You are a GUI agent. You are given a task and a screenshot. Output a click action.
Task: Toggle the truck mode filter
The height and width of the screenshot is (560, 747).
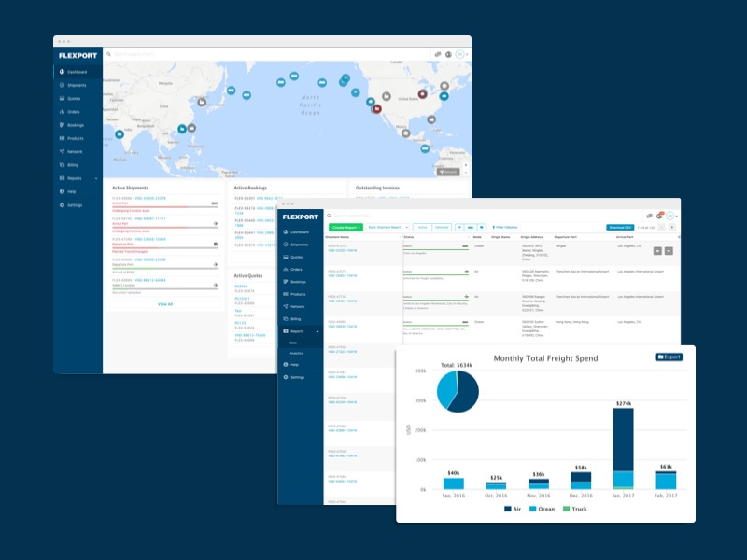point(481,228)
